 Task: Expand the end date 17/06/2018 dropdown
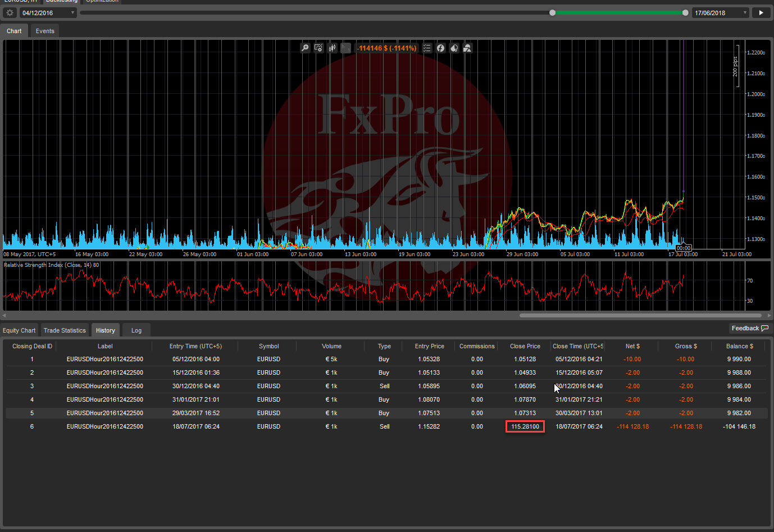tap(745, 12)
